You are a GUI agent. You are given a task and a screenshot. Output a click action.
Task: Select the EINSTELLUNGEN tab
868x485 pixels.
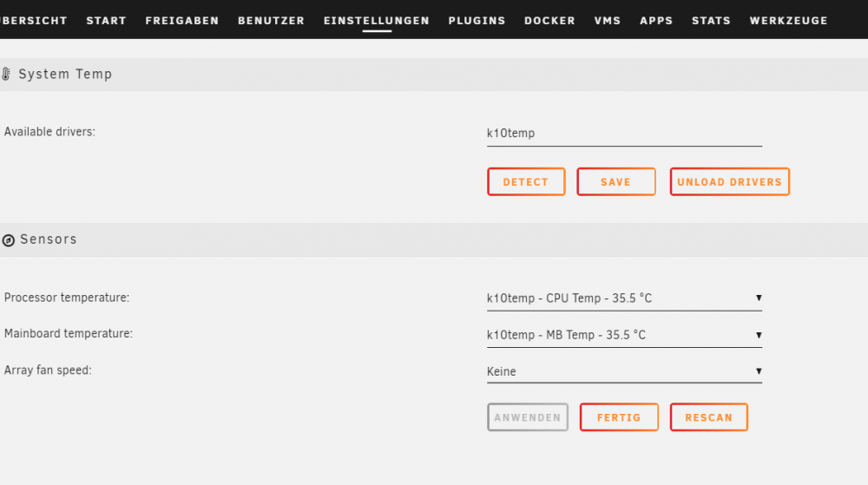coord(377,21)
